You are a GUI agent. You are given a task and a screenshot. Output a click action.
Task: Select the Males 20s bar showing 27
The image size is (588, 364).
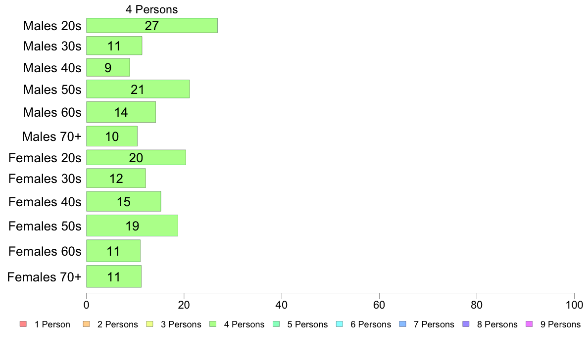pyautogui.click(x=152, y=26)
